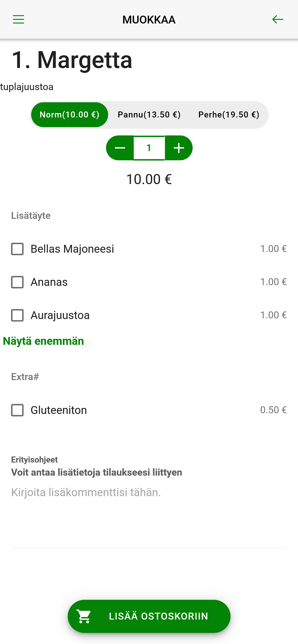Choose the Norm(10.00 €) size
The image size is (298, 644).
pyautogui.click(x=70, y=115)
